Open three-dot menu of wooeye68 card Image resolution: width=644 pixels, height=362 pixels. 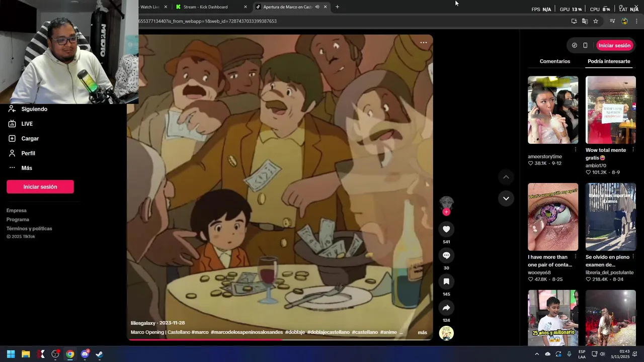(576, 256)
